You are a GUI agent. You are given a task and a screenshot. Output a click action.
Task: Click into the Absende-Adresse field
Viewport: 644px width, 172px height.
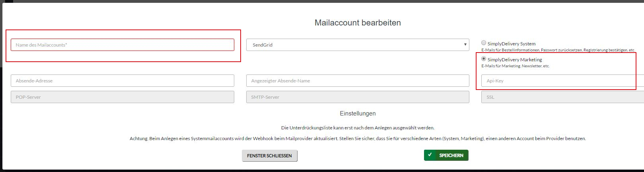[122, 80]
